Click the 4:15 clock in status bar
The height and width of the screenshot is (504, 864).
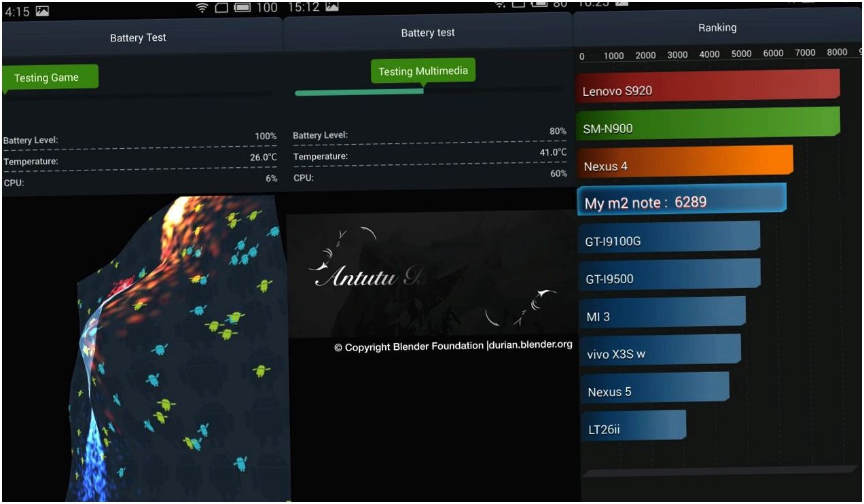(17, 12)
